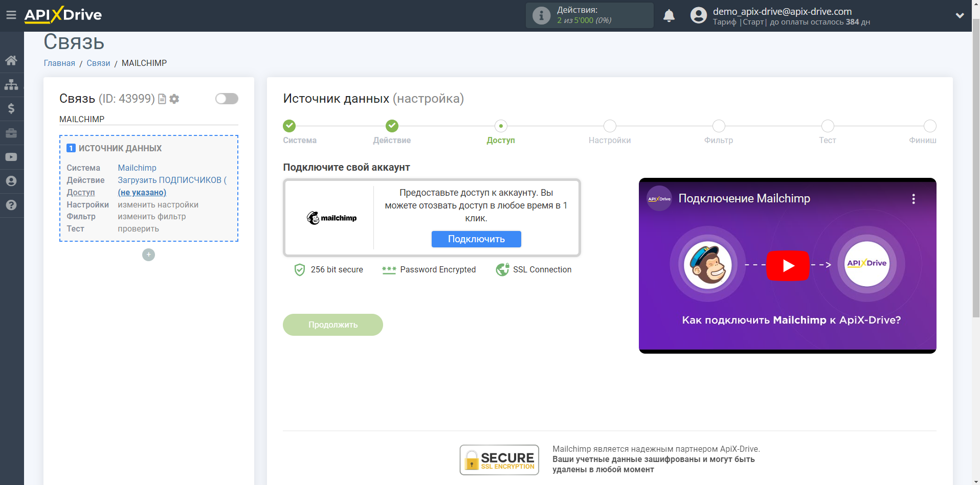Click the ApiX-Drive channel avatar in video

(659, 199)
